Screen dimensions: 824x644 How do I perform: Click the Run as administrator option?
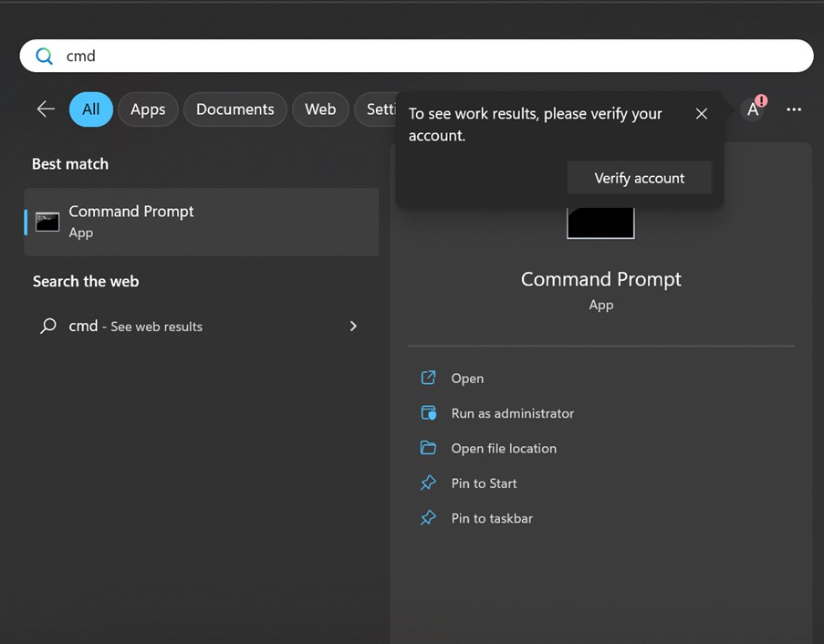(x=512, y=413)
